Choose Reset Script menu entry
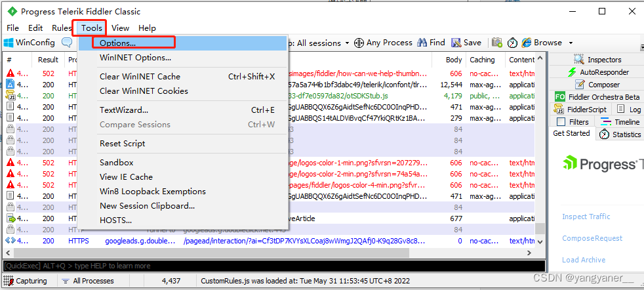The width and height of the screenshot is (644, 290). pyautogui.click(x=182, y=143)
